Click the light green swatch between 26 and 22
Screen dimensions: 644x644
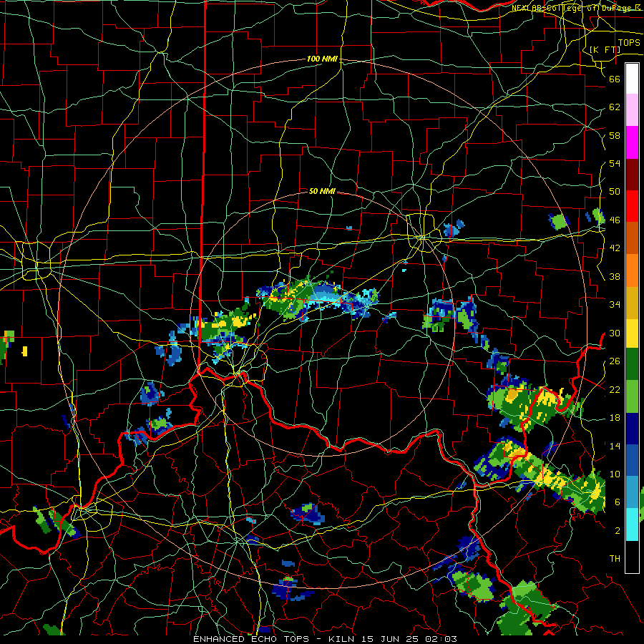[632, 396]
